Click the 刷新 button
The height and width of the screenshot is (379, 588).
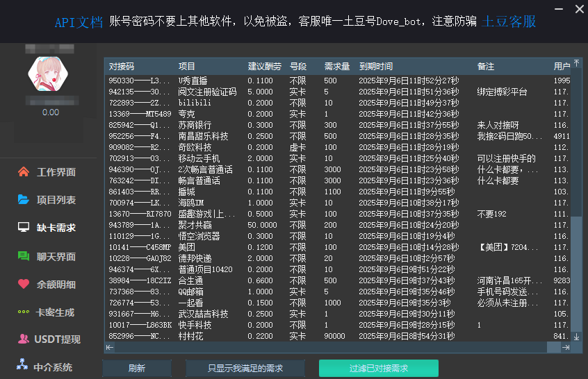click(x=137, y=368)
